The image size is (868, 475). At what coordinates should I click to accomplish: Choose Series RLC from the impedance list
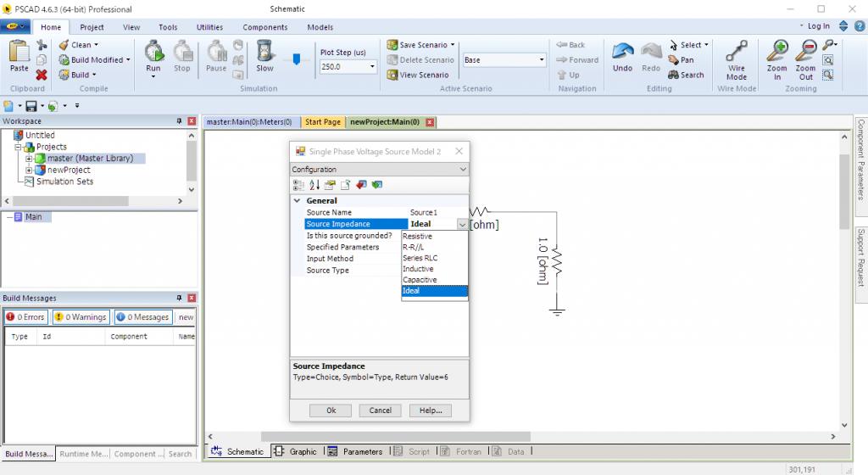420,258
